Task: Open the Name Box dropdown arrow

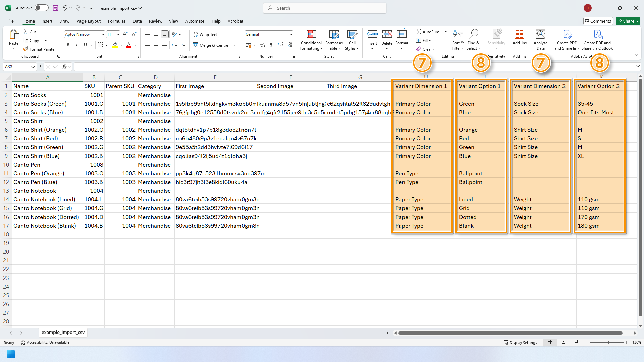Action: (x=33, y=67)
